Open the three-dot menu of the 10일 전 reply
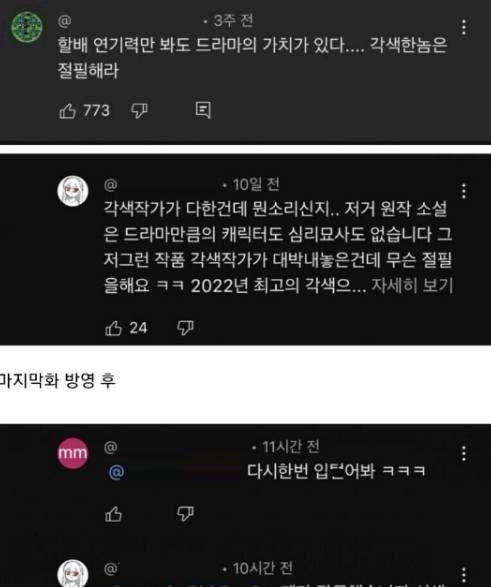The height and width of the screenshot is (587, 491). click(x=464, y=191)
